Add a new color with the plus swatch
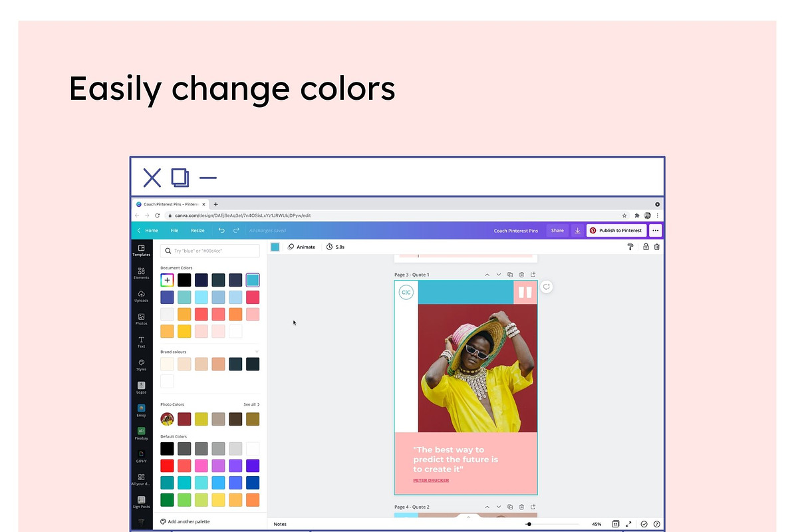 pos(167,280)
